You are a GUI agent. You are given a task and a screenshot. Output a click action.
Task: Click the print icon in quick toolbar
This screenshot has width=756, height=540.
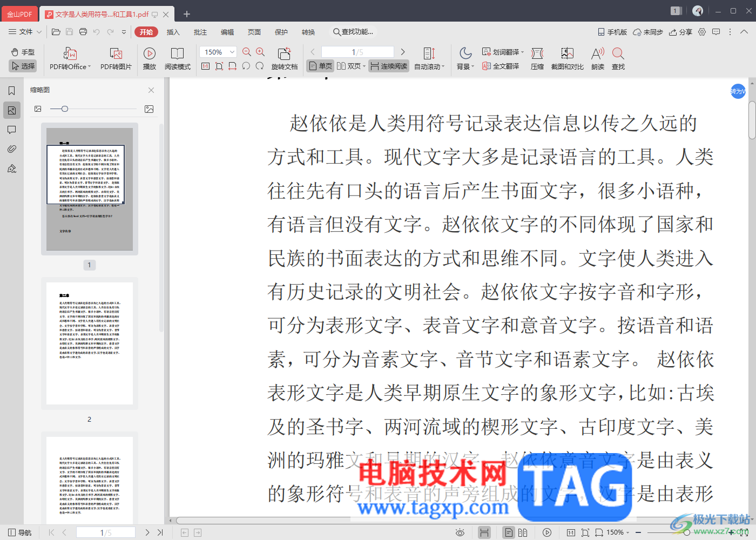click(x=83, y=32)
